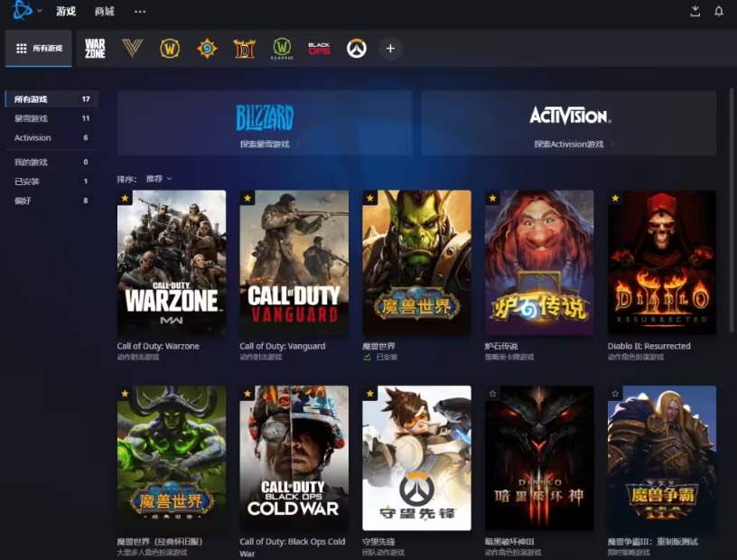The image size is (737, 560).
Task: Toggle favorite star on WoW Classic cover
Action: click(x=125, y=394)
